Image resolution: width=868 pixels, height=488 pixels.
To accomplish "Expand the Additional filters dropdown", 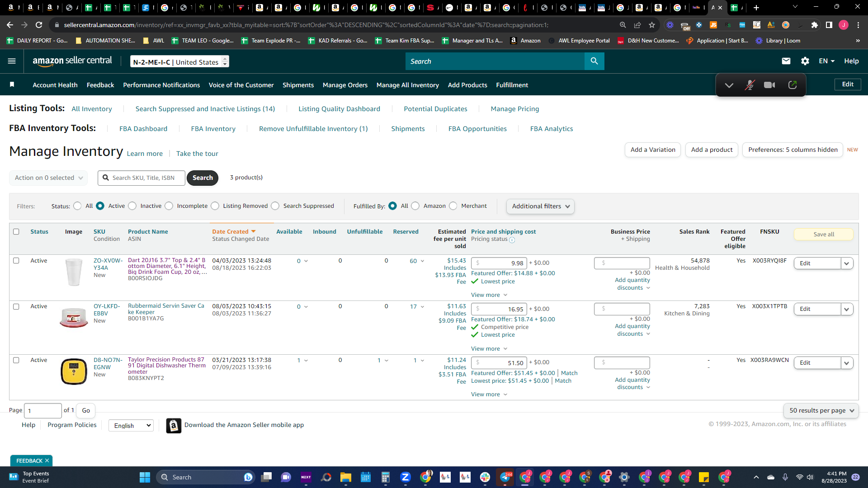I will pyautogui.click(x=540, y=206).
